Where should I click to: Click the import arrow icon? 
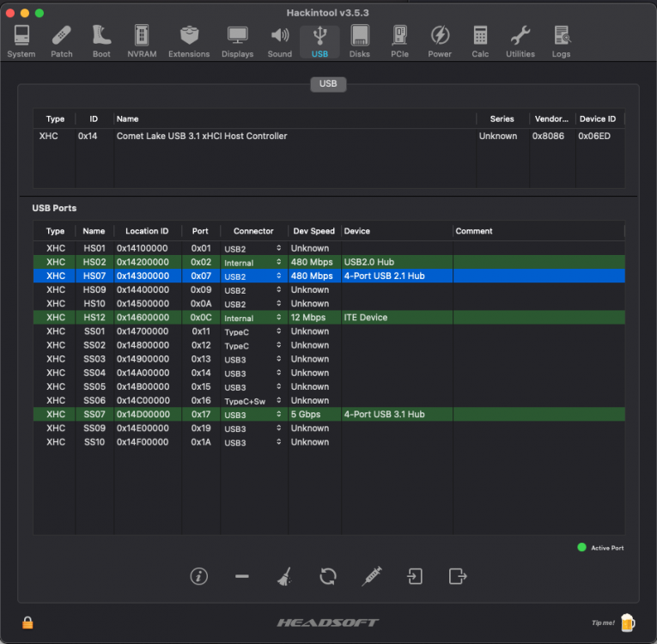(x=415, y=576)
